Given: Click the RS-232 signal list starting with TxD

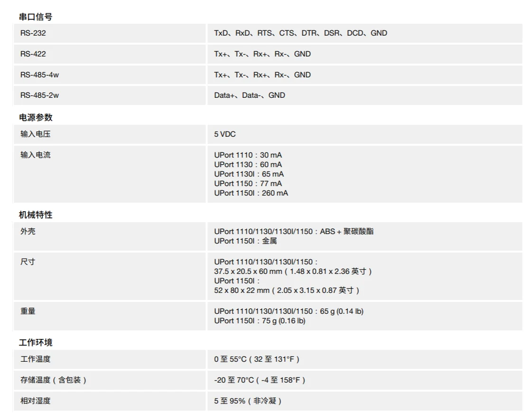Looking at the screenshot, I should [300, 33].
